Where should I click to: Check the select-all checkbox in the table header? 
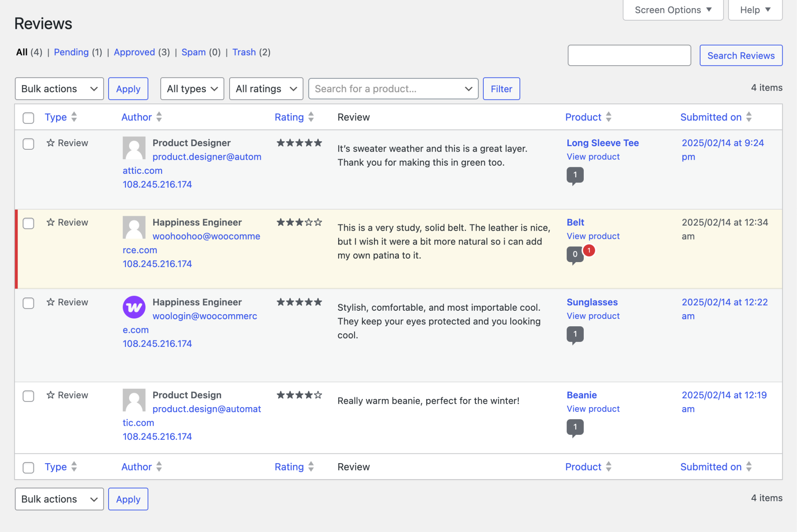[x=28, y=118]
